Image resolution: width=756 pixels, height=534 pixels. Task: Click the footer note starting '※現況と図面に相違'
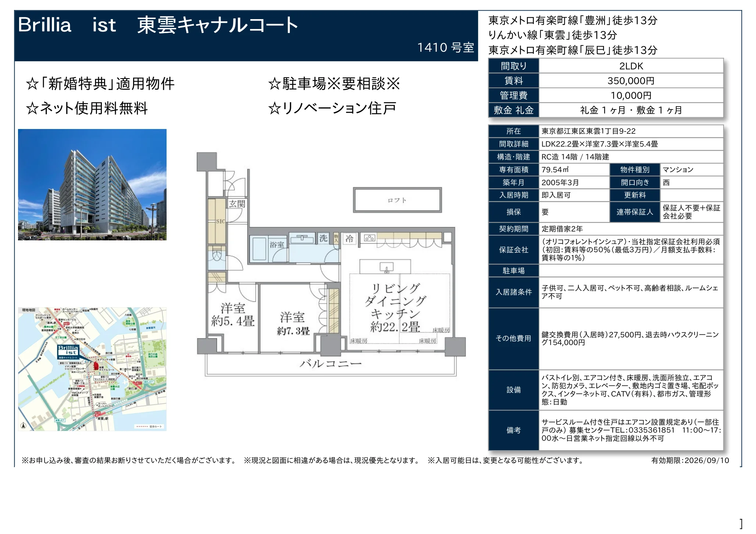pyautogui.click(x=331, y=460)
